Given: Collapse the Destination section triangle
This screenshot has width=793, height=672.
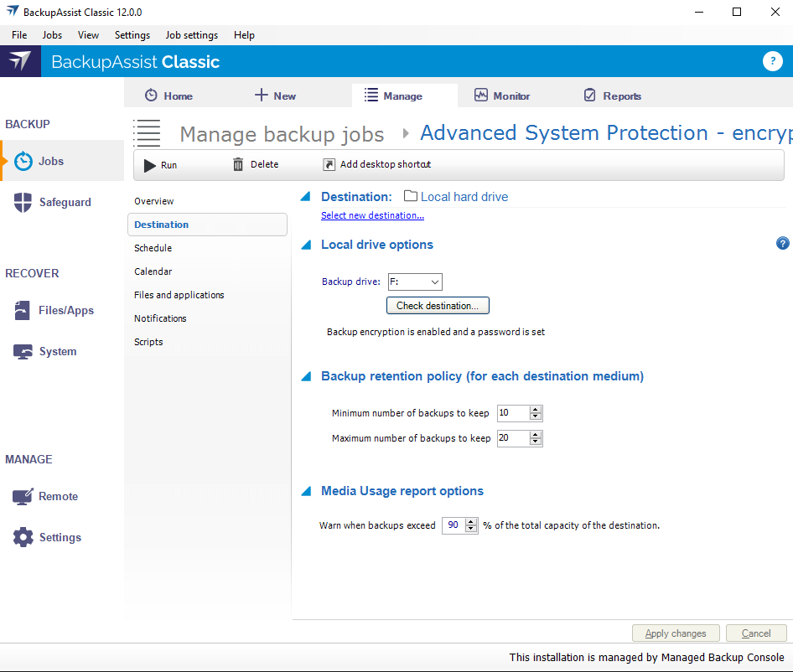Looking at the screenshot, I should 305,197.
